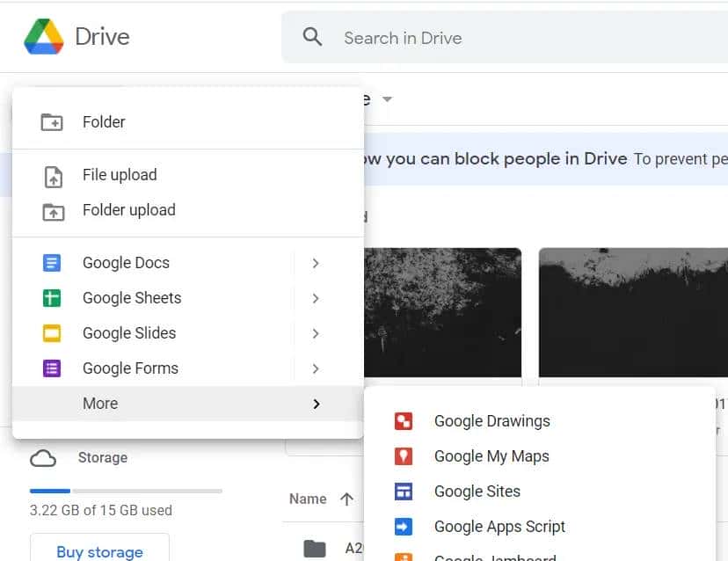Open Google Sites from the submenu
Viewport: 728px width, 561px height.
tap(477, 491)
